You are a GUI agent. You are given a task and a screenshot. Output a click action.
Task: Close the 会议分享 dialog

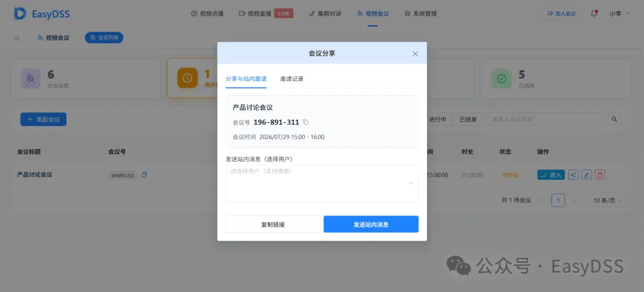click(x=415, y=54)
